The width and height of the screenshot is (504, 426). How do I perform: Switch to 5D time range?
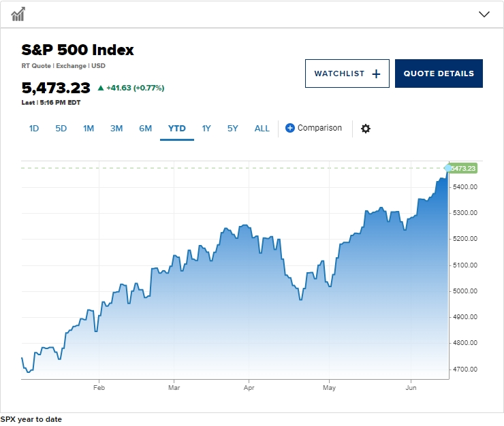coord(61,128)
